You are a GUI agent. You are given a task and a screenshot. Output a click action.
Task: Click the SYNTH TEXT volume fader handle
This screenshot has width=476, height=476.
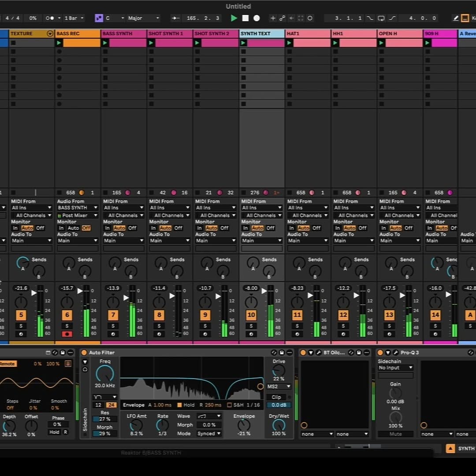[x=264, y=291]
